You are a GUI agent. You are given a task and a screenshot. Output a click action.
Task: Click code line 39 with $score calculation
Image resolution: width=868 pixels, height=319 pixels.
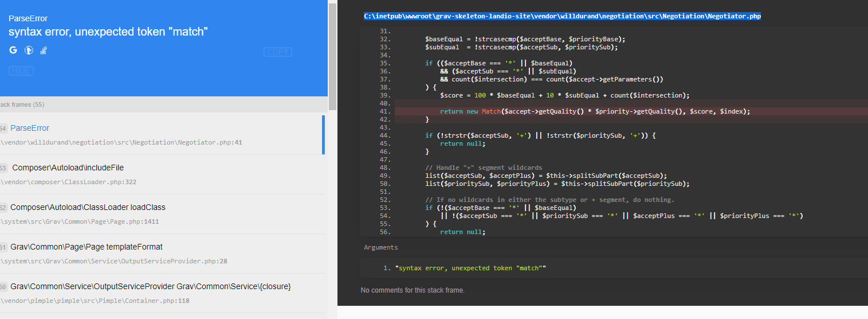click(x=564, y=95)
